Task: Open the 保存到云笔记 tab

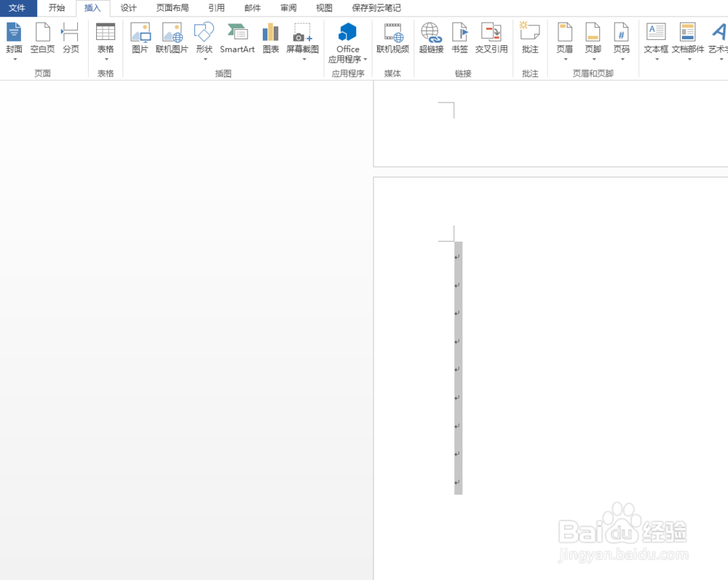Action: pyautogui.click(x=376, y=8)
